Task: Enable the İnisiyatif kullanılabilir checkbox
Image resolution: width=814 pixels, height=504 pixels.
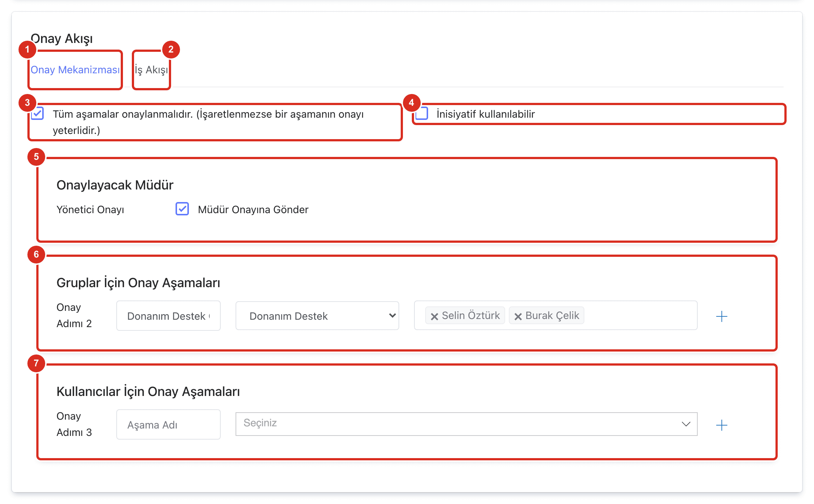Action: pyautogui.click(x=422, y=114)
